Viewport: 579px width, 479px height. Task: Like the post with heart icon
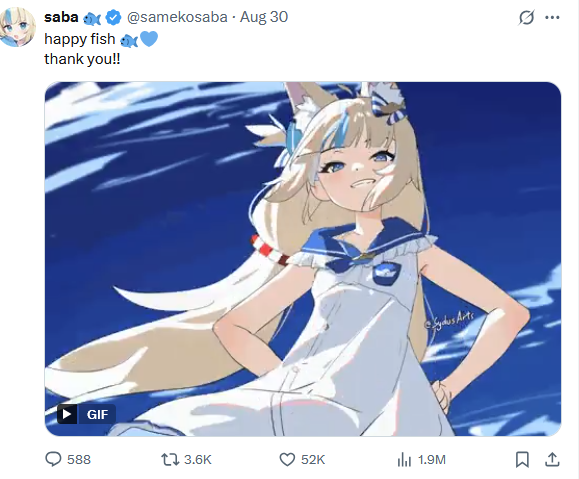(x=287, y=459)
